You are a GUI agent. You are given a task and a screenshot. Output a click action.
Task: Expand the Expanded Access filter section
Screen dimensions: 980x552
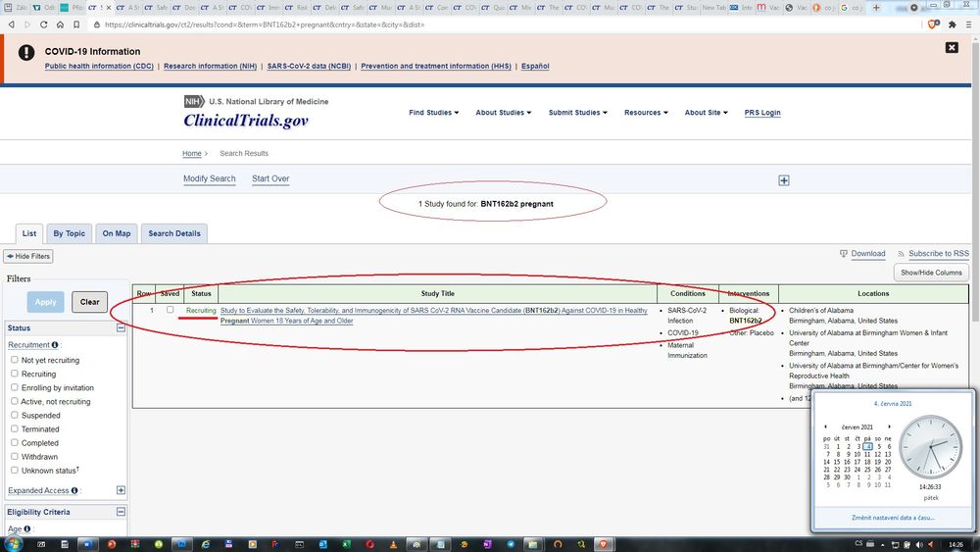point(122,491)
